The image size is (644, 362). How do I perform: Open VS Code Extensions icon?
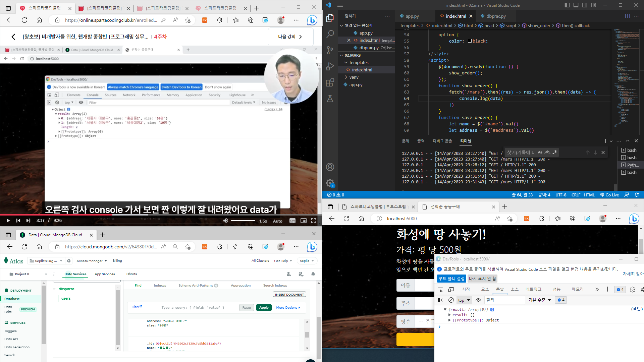pyautogui.click(x=330, y=82)
